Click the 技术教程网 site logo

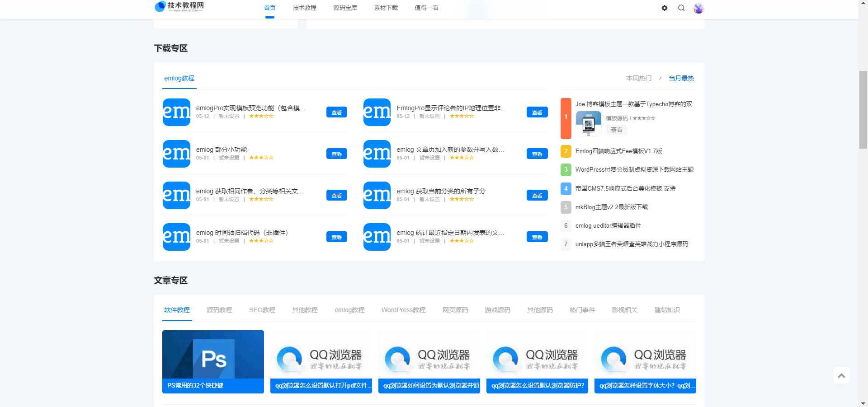pos(179,6)
